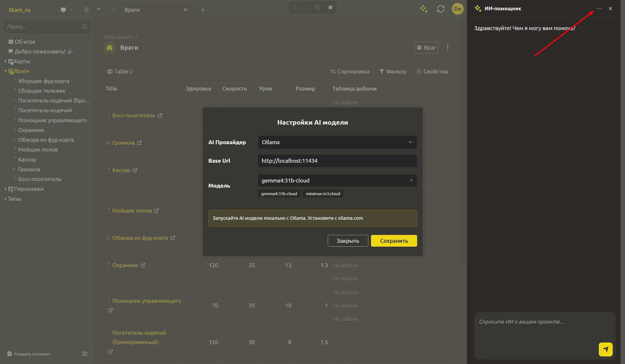Open the AI Провайдер Ollama dropdown

pos(337,142)
